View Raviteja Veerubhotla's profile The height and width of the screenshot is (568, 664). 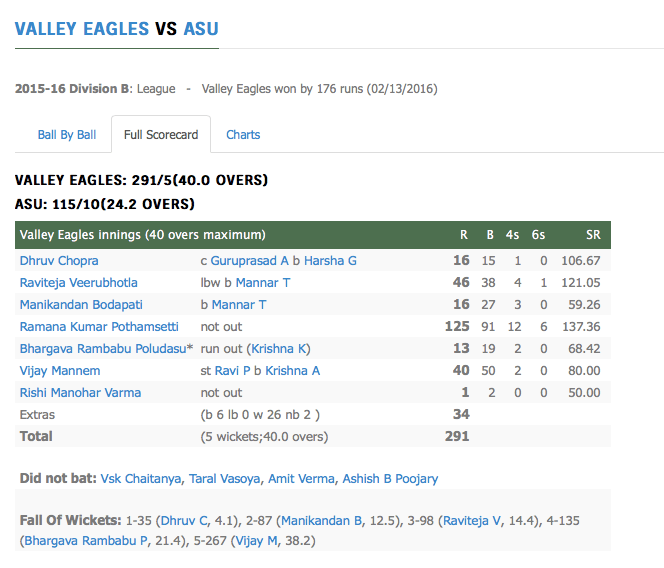tap(79, 282)
